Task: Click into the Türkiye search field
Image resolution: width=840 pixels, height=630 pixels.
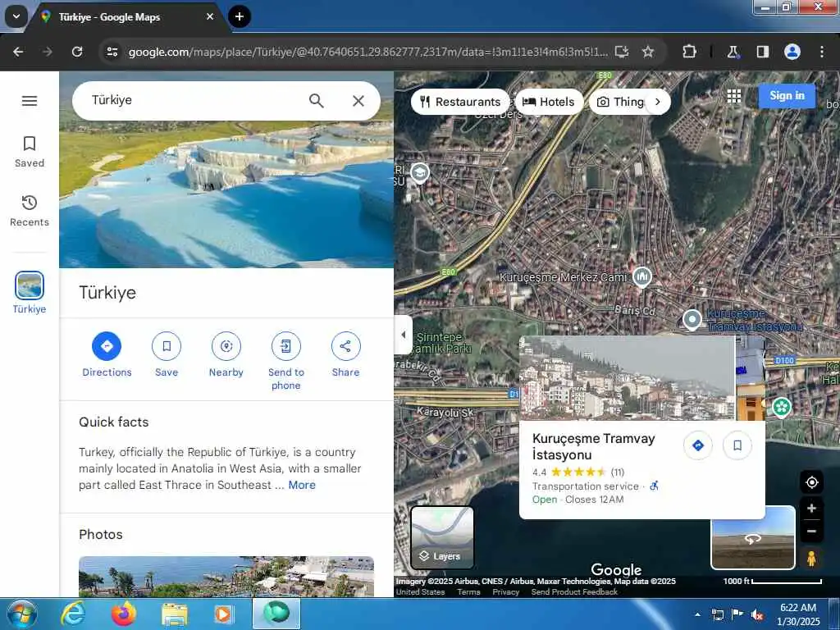Action: click(x=193, y=101)
